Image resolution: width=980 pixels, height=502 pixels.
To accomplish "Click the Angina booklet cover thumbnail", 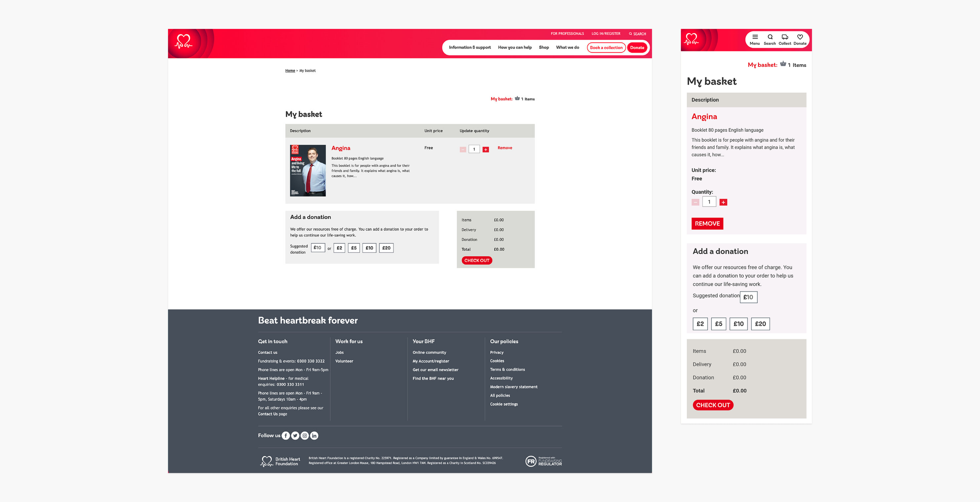I will pos(308,170).
